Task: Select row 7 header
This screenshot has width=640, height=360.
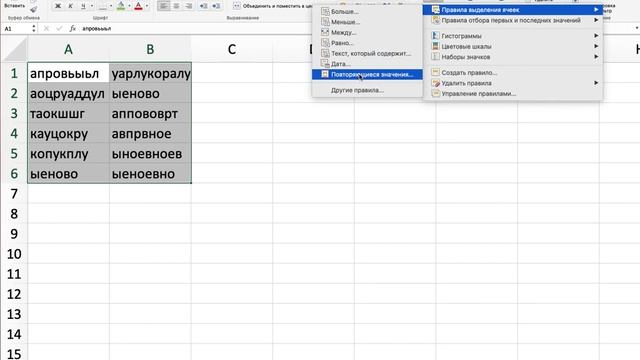Action: click(x=14, y=194)
